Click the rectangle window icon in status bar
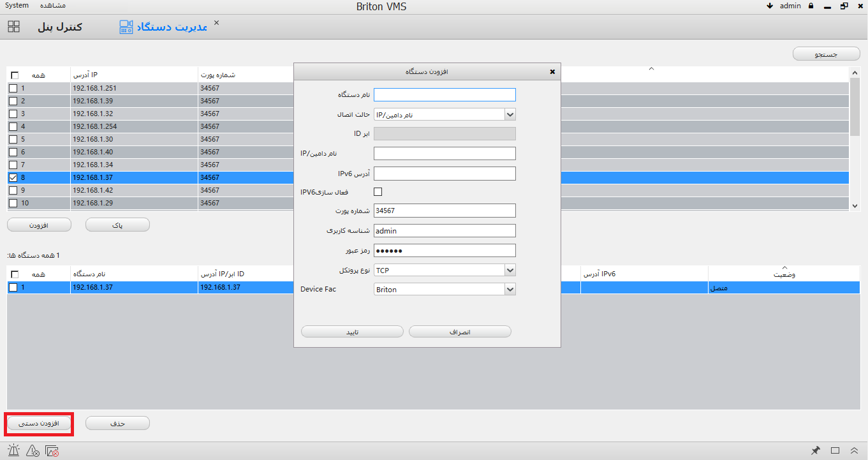Image resolution: width=868 pixels, height=460 pixels. pyautogui.click(x=835, y=450)
